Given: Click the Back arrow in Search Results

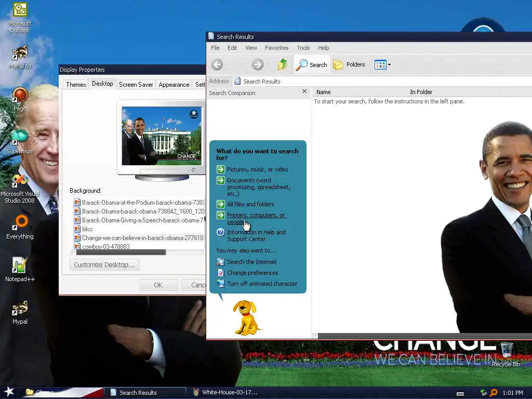Looking at the screenshot, I should [x=217, y=64].
